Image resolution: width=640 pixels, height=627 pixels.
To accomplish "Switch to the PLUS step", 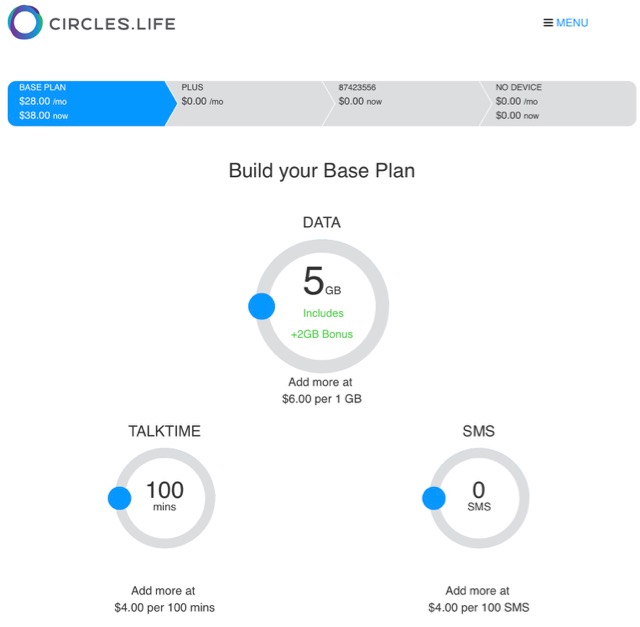I will click(249, 103).
